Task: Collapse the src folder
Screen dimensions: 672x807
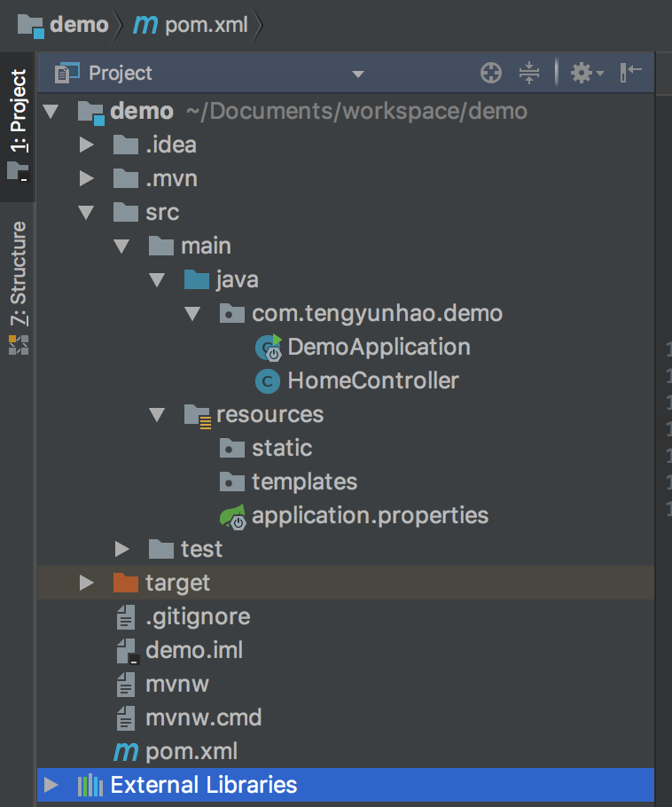Action: (x=86, y=212)
